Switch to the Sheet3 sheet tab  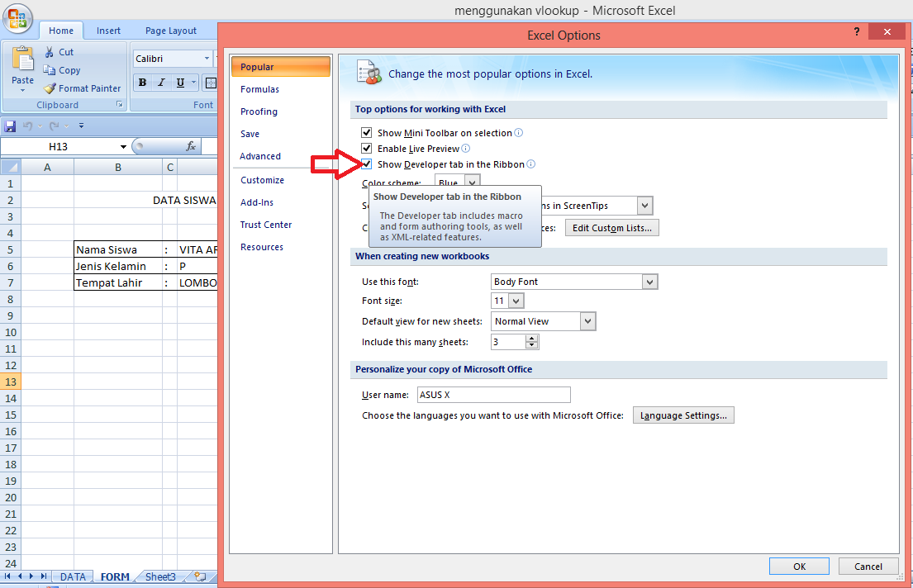point(160,576)
